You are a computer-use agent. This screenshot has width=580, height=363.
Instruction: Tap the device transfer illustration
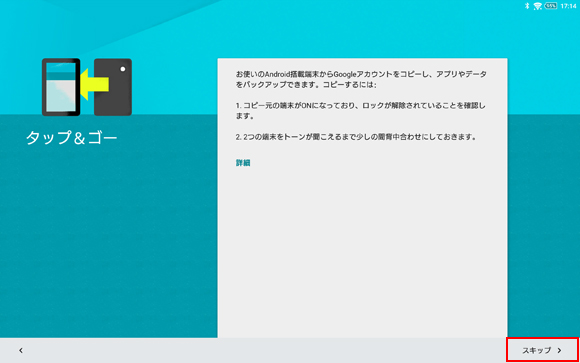coord(87,87)
